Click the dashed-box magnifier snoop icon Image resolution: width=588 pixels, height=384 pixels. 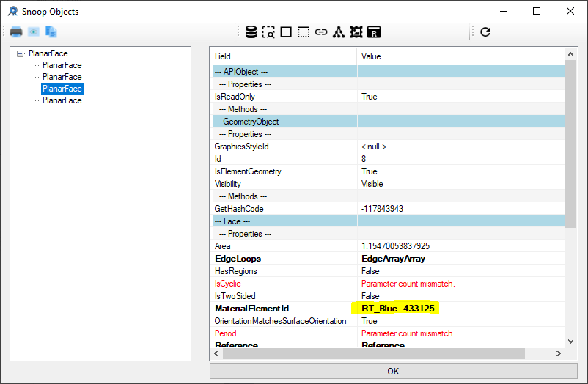tap(268, 32)
